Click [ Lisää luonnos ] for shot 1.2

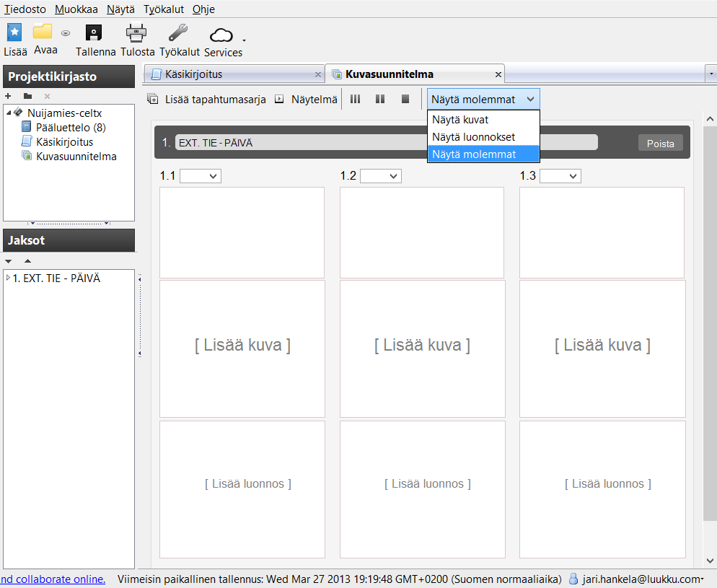(x=428, y=484)
